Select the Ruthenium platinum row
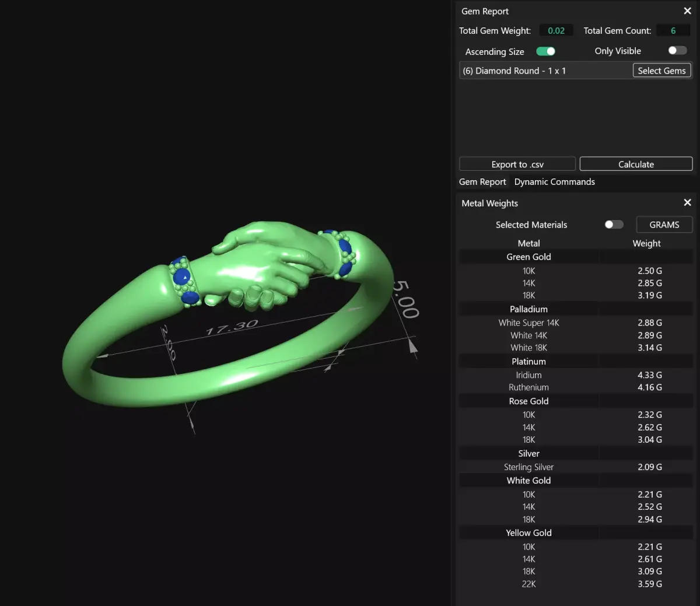This screenshot has height=606, width=700. click(x=576, y=387)
